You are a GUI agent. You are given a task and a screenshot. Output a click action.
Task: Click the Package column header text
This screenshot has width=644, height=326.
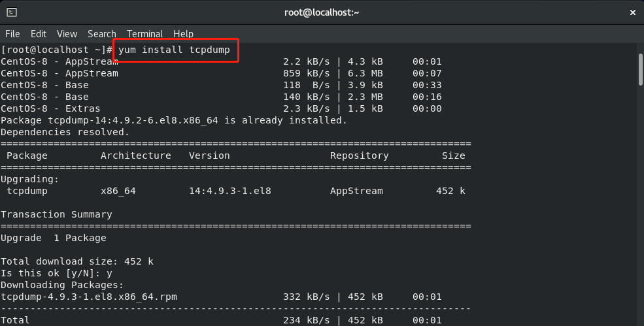[x=27, y=156]
